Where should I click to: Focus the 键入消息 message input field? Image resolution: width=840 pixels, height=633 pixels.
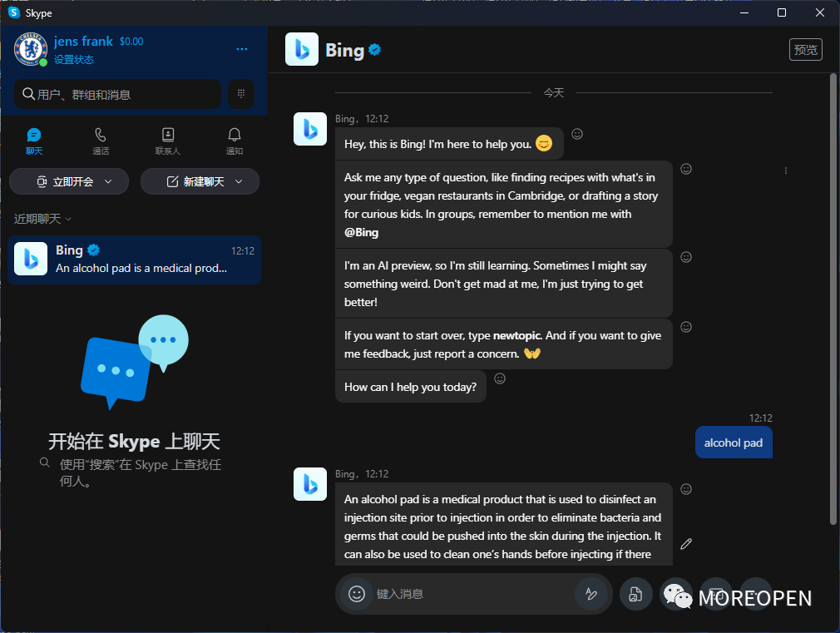[472, 594]
